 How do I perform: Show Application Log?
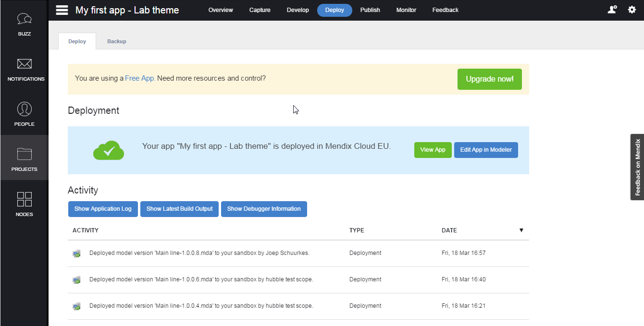pyautogui.click(x=103, y=209)
